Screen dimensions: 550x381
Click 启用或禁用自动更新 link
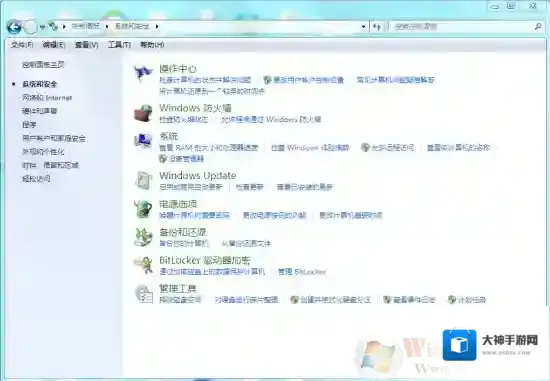pyautogui.click(x=191, y=187)
